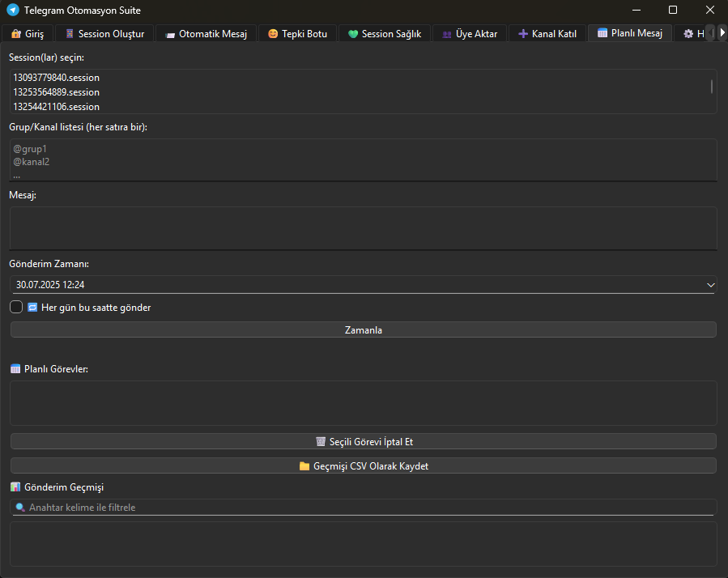The height and width of the screenshot is (578, 728).
Task: Click the 30.07.2025 12:24 send time value
Action: [50, 285]
